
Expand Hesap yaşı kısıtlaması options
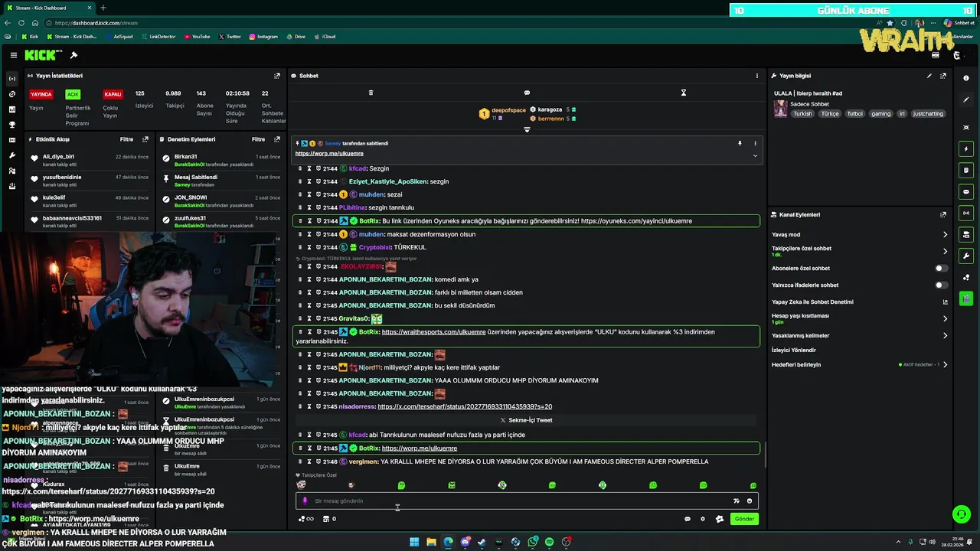tap(945, 318)
